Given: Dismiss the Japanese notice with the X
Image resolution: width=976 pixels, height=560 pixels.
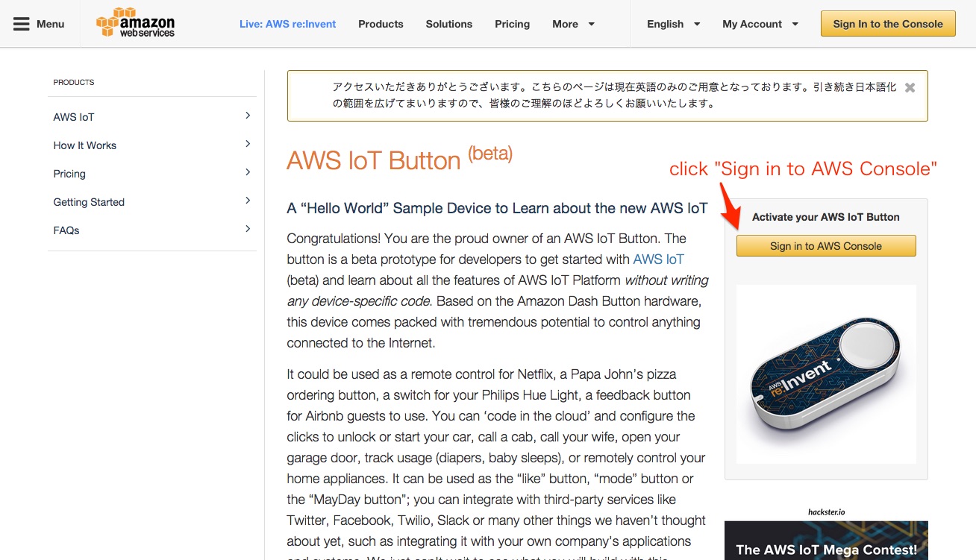Looking at the screenshot, I should (910, 87).
